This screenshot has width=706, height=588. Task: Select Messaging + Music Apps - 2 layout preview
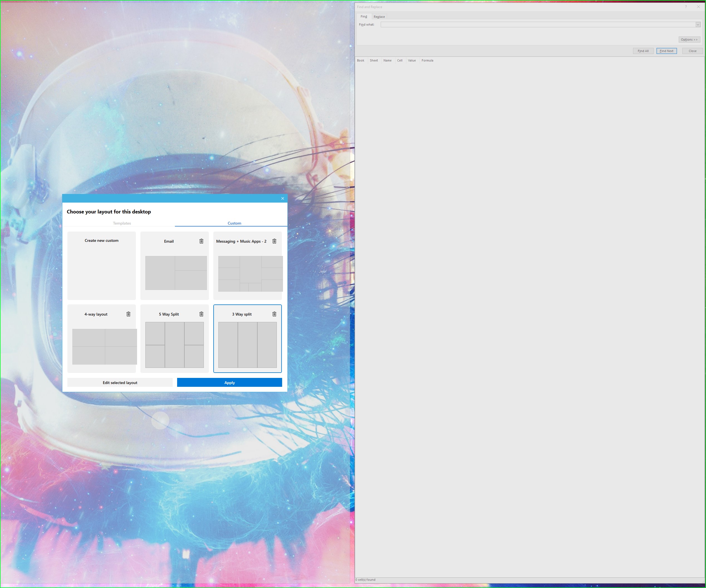[x=250, y=274]
